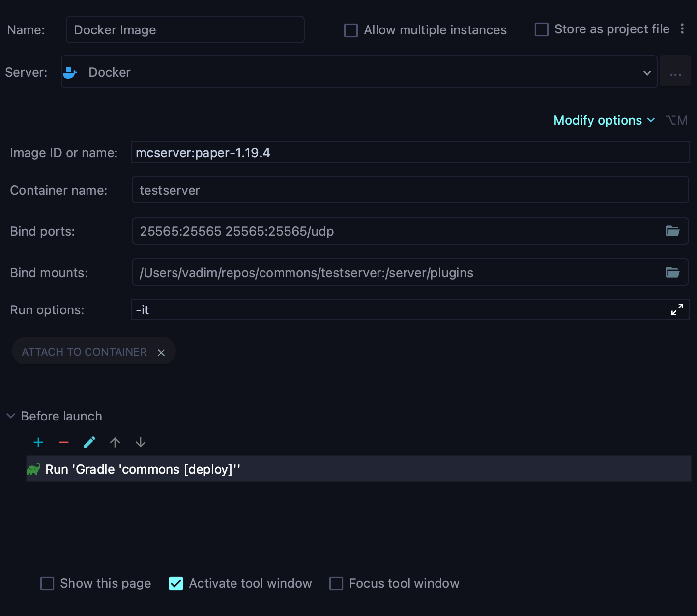This screenshot has height=616, width=697.
Task: Click the Name input field
Action: (x=185, y=29)
